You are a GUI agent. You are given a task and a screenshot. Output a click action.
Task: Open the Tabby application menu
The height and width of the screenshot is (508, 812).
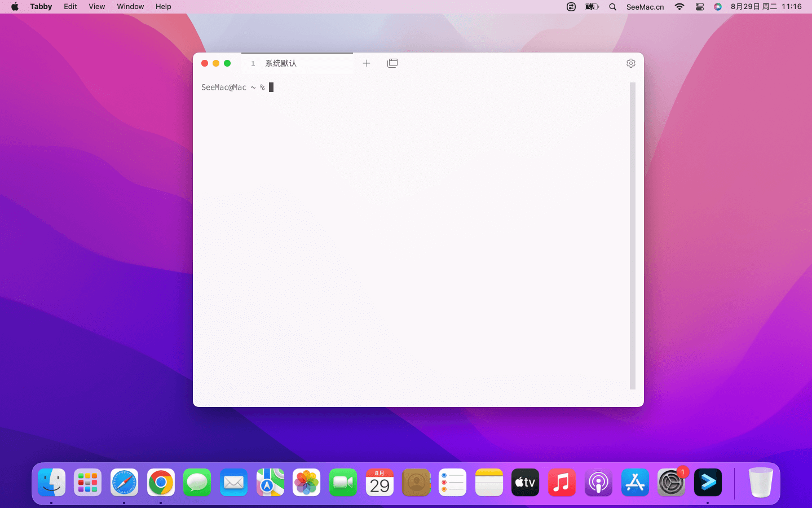click(x=41, y=7)
